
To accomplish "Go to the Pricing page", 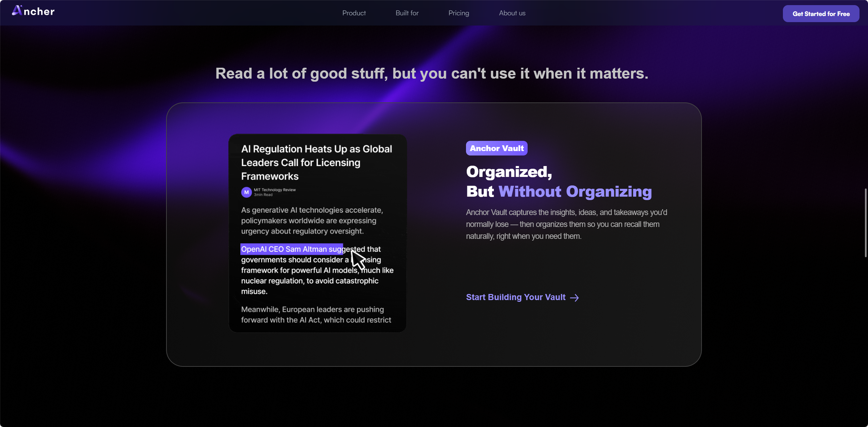I will [x=459, y=13].
